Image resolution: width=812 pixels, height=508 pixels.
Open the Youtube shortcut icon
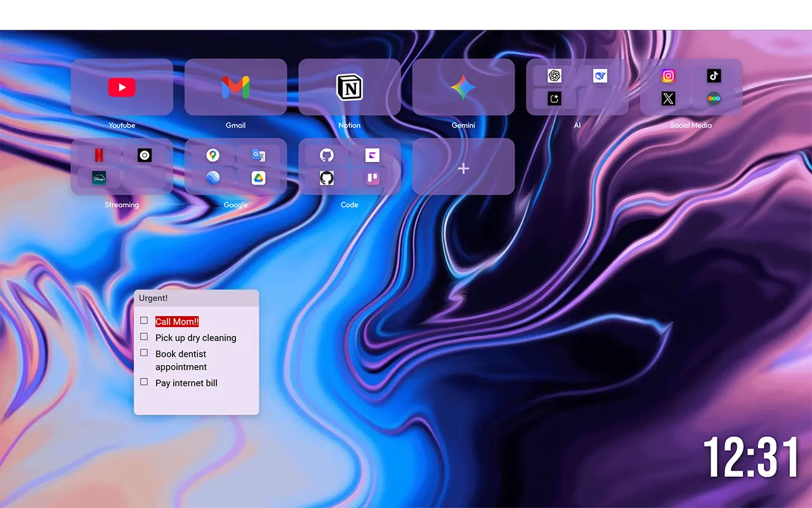point(122,87)
